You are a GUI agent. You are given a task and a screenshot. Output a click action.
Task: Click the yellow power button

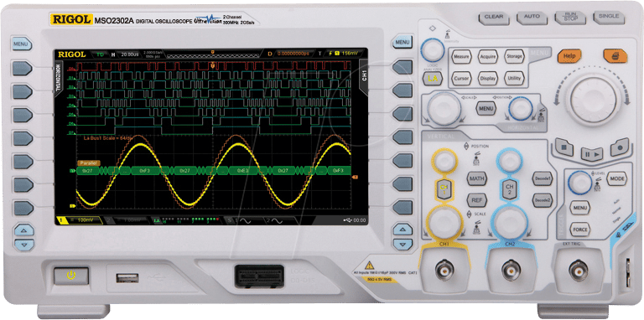[71, 276]
